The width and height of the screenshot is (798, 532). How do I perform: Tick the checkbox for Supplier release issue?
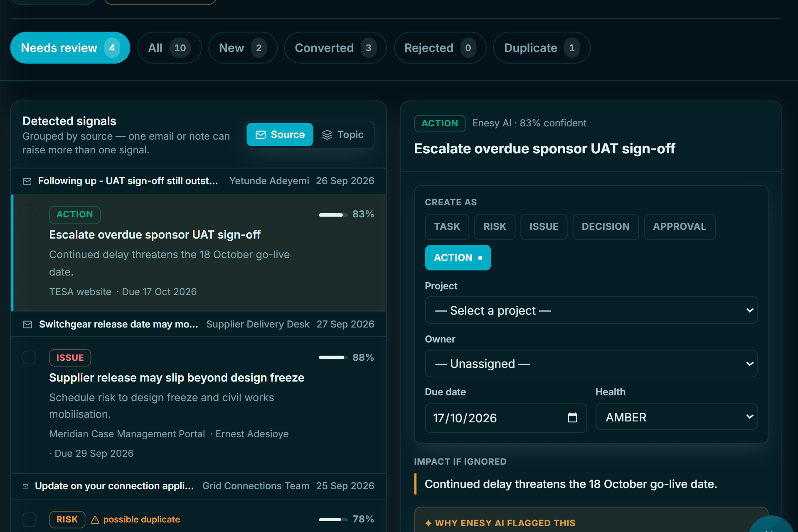[30, 357]
